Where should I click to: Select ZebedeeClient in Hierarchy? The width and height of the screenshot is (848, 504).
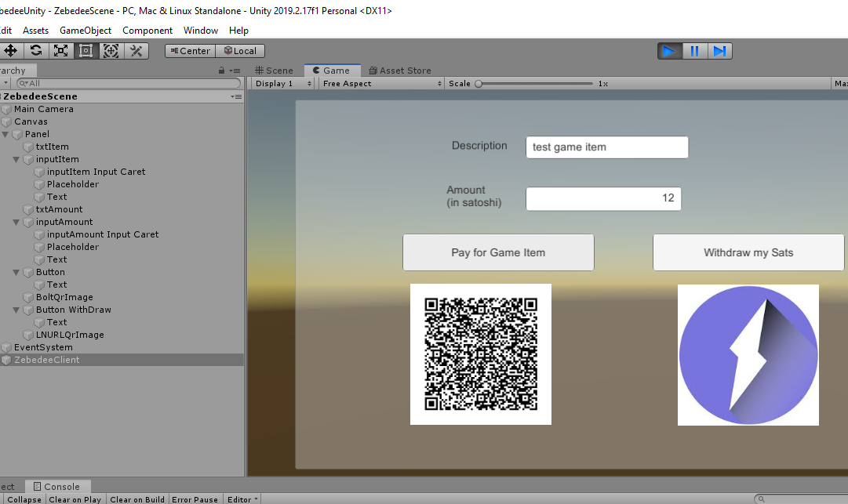[x=122, y=360]
